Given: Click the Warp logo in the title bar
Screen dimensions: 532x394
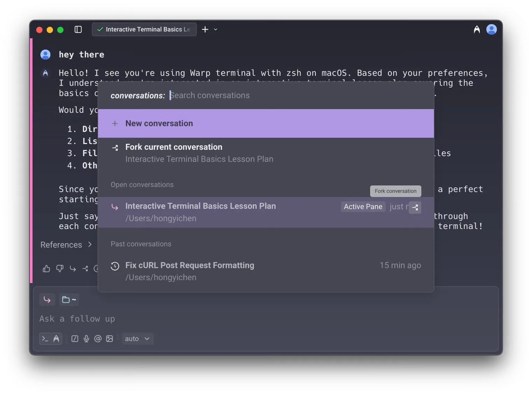Looking at the screenshot, I should 477,29.
